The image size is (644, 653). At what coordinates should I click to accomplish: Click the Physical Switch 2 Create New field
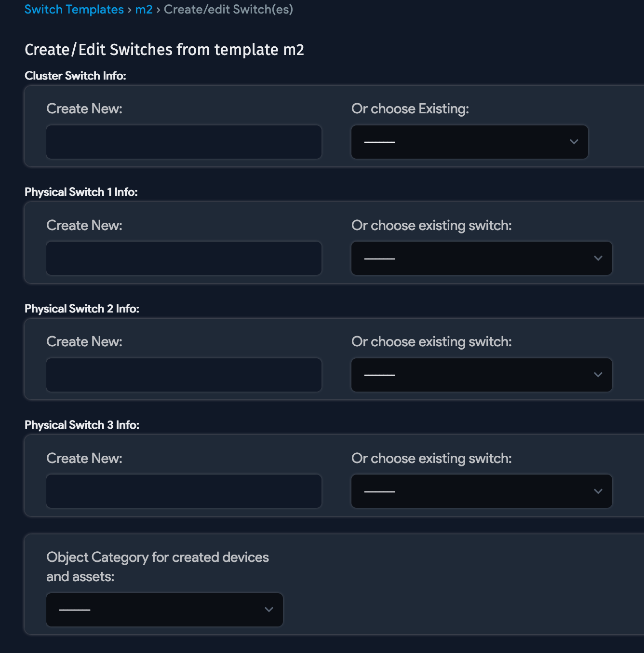184,375
